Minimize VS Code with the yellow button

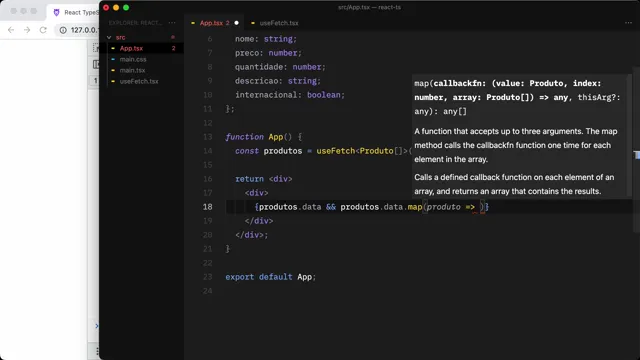click(x=116, y=7)
